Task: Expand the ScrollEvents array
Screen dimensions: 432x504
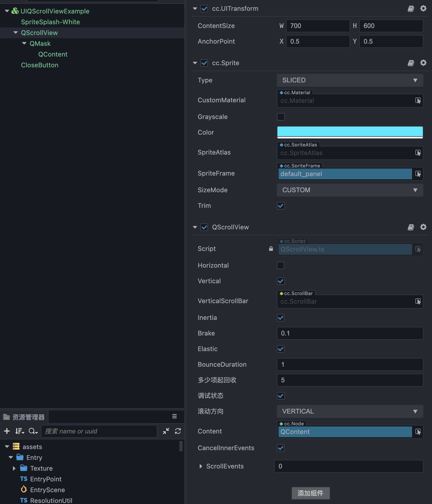Action: (x=201, y=466)
